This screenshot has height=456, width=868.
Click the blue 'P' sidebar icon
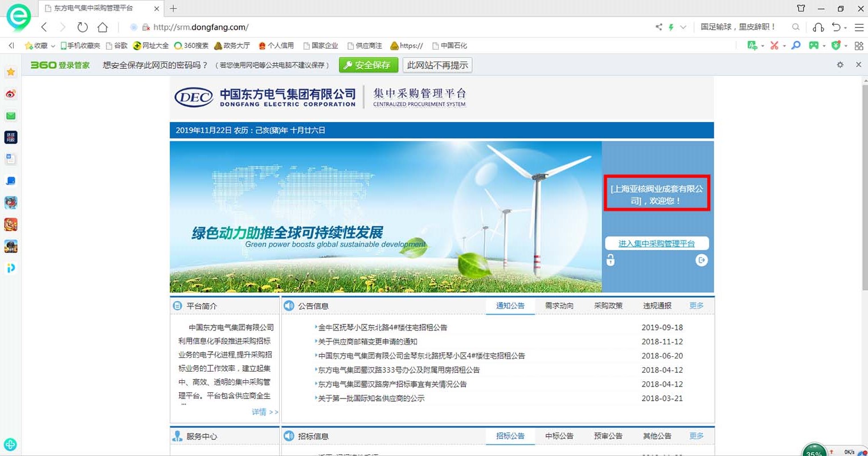click(x=11, y=268)
